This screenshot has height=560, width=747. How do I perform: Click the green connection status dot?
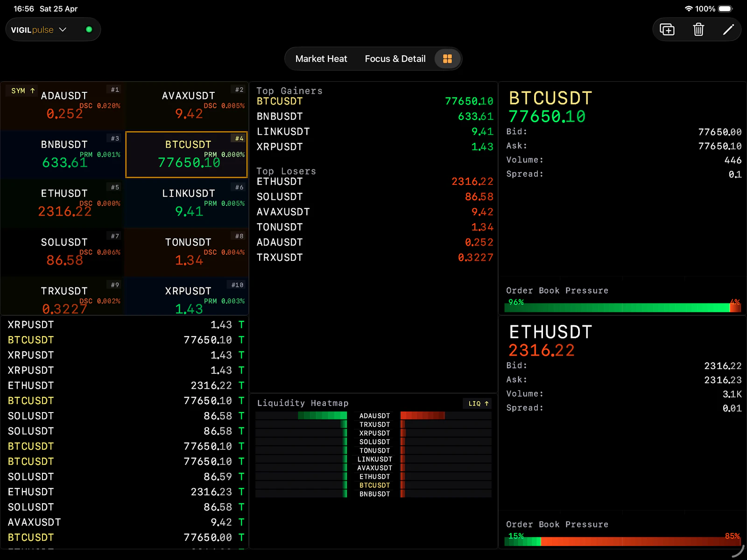click(x=89, y=29)
